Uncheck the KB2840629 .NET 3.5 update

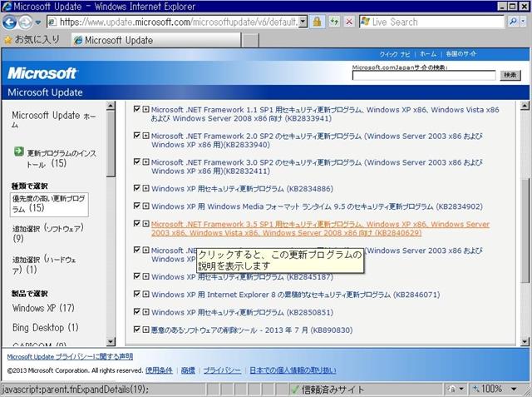point(136,223)
